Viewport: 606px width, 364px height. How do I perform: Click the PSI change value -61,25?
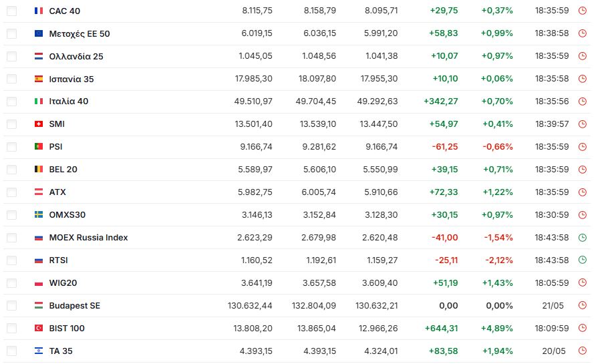tap(444, 147)
